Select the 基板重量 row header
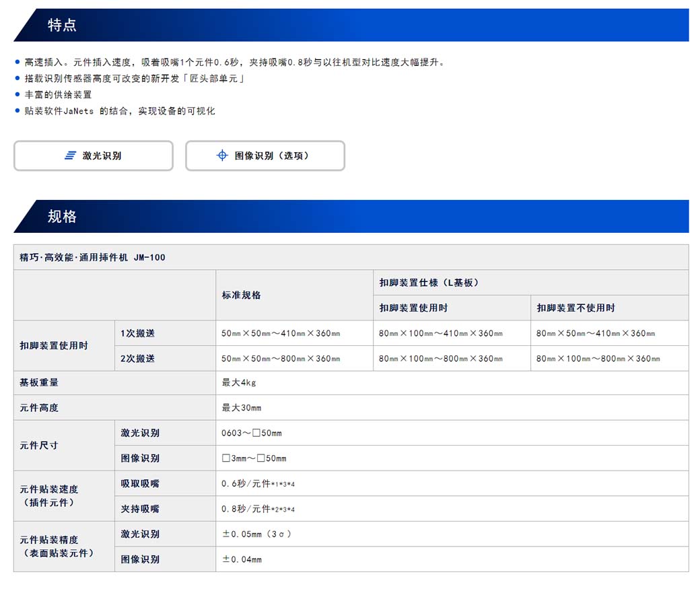700x593 pixels. (x=39, y=382)
